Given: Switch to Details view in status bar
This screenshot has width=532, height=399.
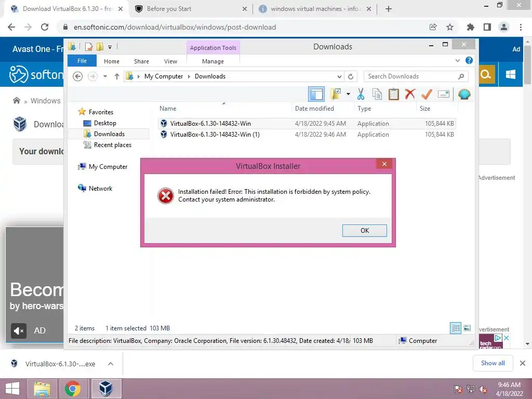Looking at the screenshot, I should 455,328.
